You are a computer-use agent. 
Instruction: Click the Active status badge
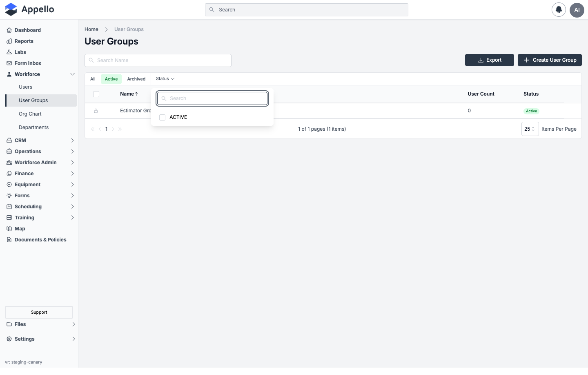pos(531,111)
